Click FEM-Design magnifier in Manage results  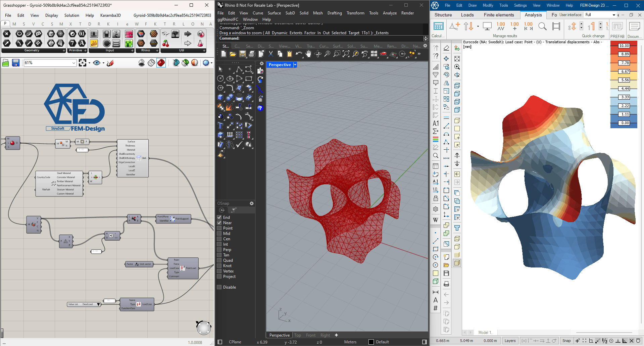[x=542, y=27]
